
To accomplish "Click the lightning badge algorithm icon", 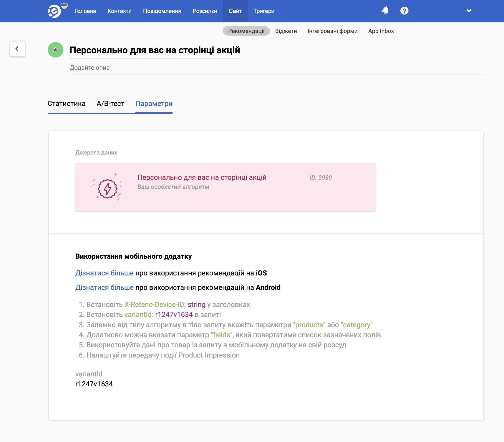I will (107, 188).
